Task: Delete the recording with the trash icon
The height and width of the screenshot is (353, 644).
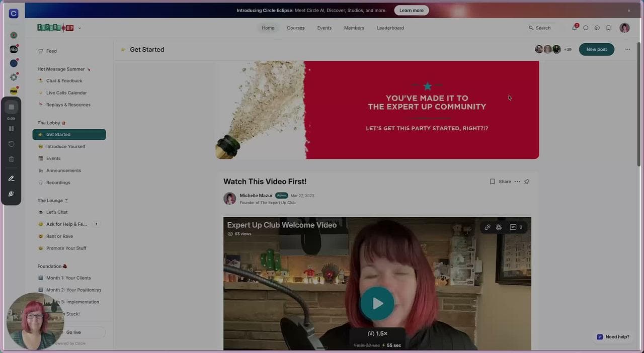Action: pos(11,159)
